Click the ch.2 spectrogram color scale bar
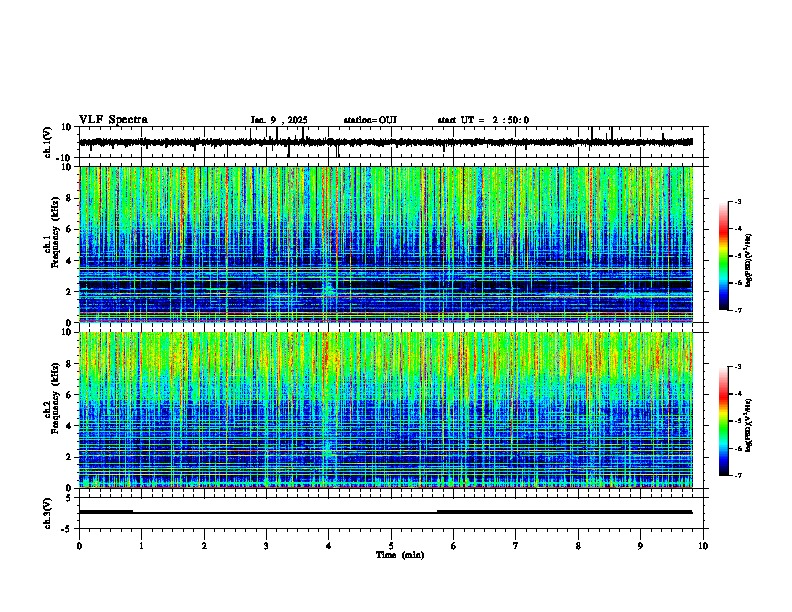The width and height of the screenshot is (792, 612). (x=724, y=421)
